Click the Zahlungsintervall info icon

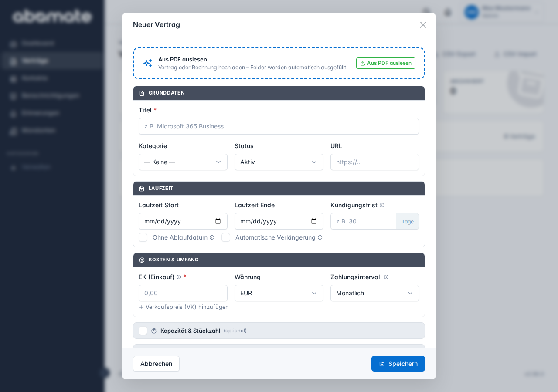tap(386, 277)
